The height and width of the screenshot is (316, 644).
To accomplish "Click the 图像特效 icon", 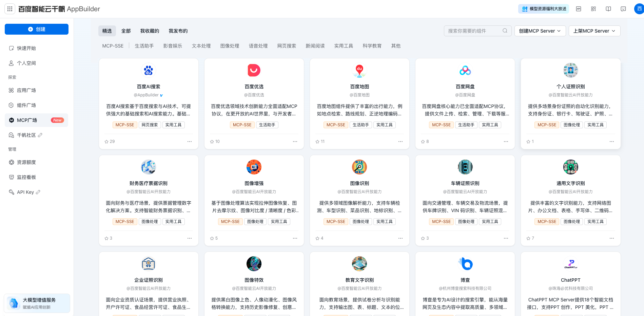I will point(254,264).
